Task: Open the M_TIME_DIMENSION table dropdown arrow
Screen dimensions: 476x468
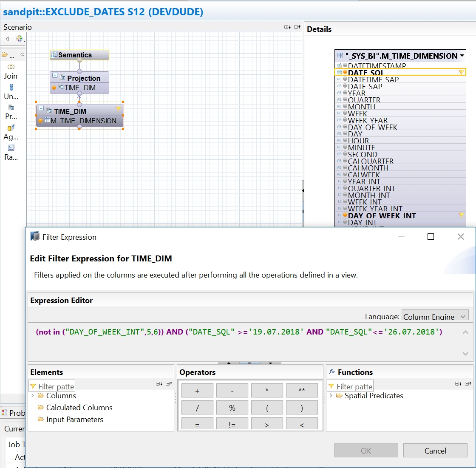Action: (x=462, y=56)
